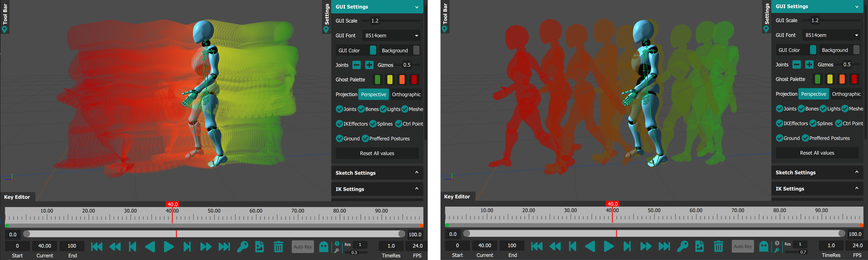Click Joints minus button in left window
Screen dimensions: 868x260
tap(356, 65)
